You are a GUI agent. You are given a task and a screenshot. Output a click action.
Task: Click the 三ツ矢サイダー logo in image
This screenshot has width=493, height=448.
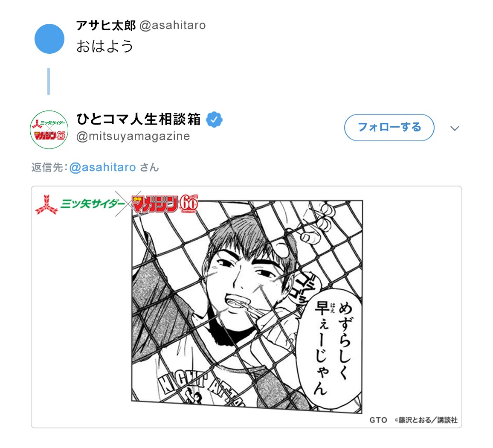coord(80,204)
